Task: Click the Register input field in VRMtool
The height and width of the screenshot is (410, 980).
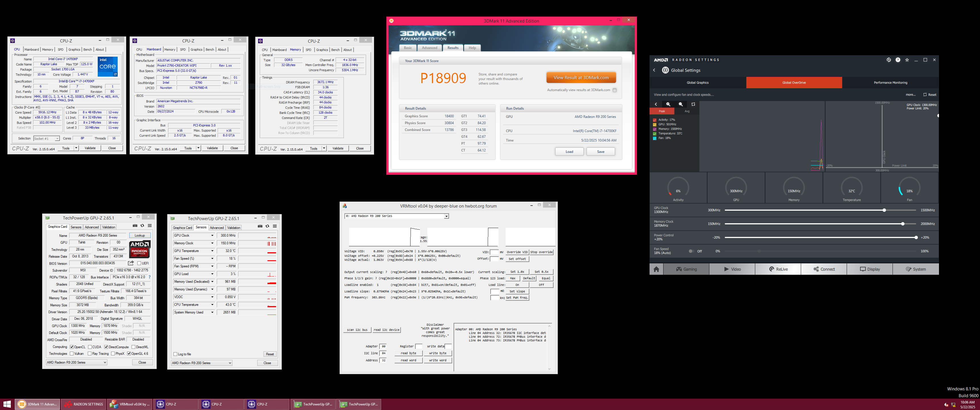Action: click(419, 347)
